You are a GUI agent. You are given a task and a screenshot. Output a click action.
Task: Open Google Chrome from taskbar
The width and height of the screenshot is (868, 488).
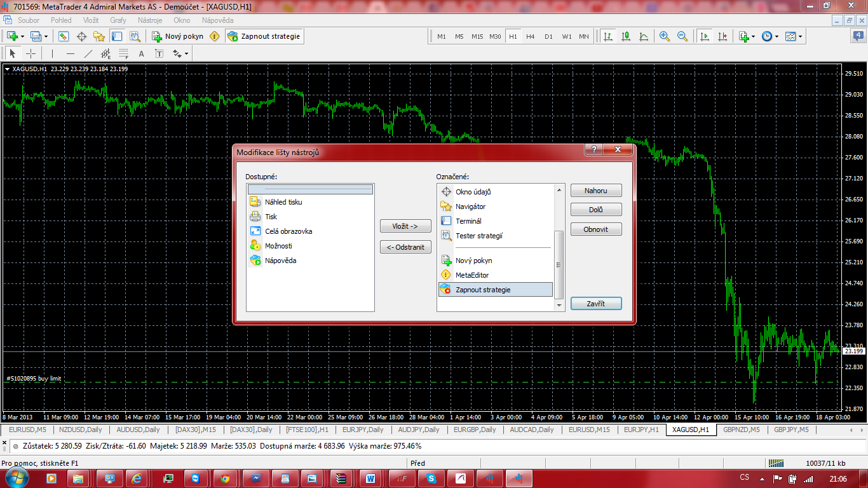(225, 477)
